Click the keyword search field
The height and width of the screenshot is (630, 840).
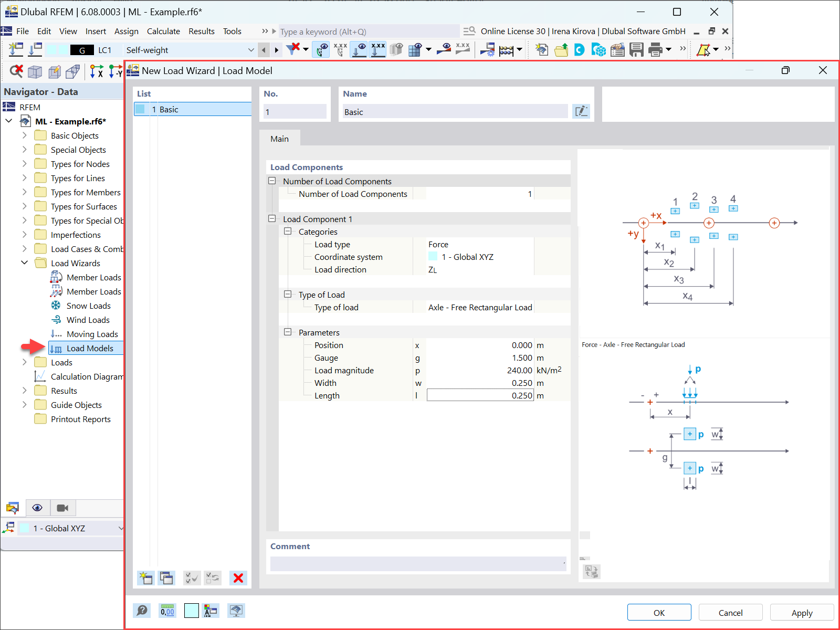tap(369, 31)
